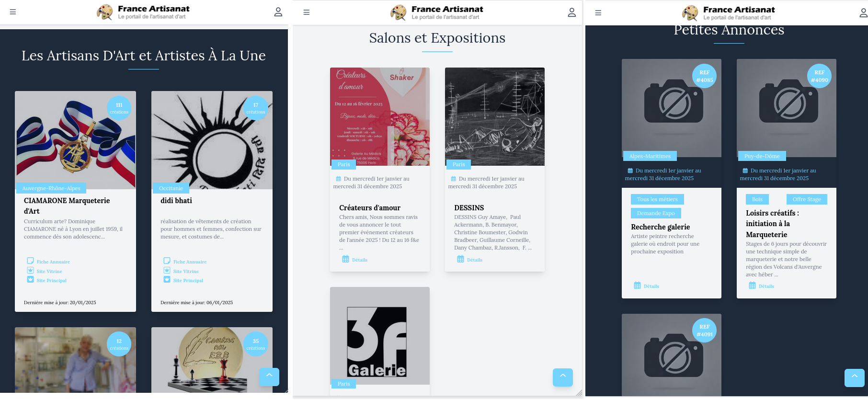Click the Fiche Annuaire icon for CIAMARONE Marqueterie
Screen dimensions: 868x400
31,261
